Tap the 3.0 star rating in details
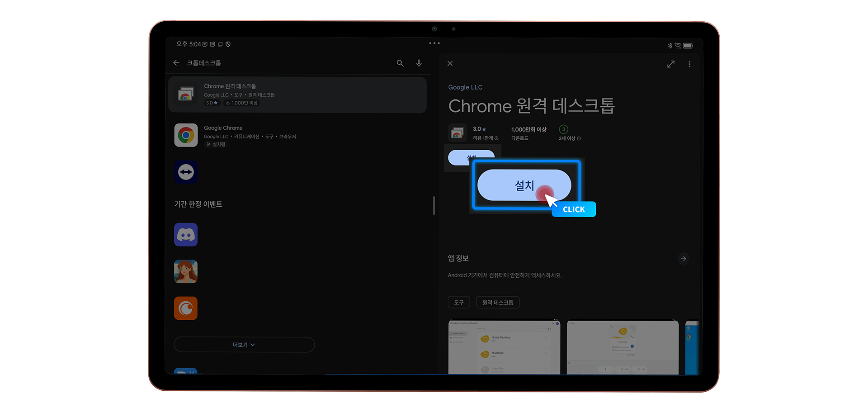 [479, 129]
